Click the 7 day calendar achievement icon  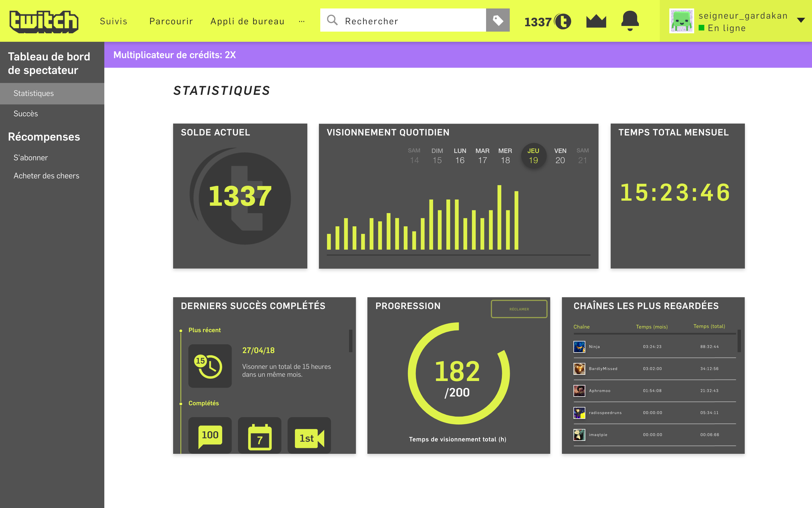pyautogui.click(x=260, y=435)
